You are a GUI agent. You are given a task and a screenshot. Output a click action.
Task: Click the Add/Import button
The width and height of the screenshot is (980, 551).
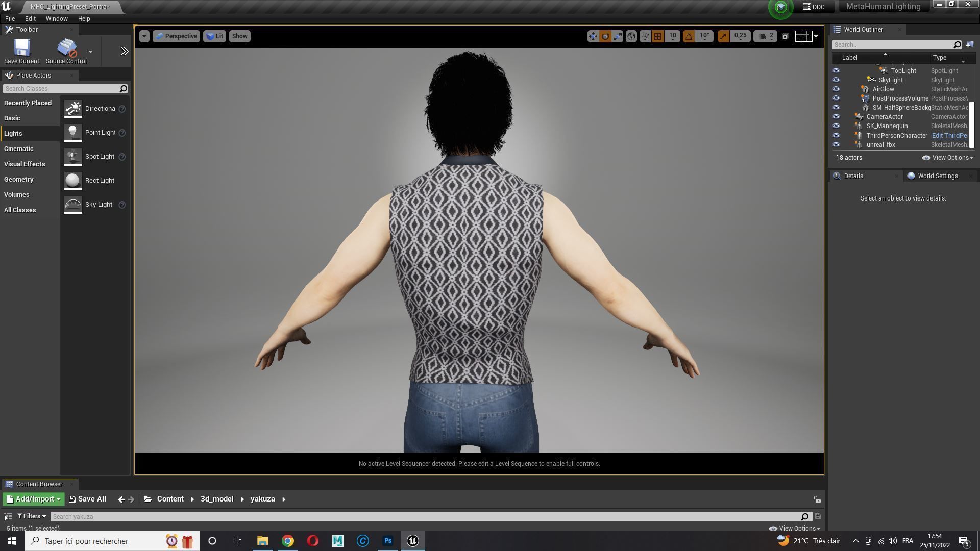[x=34, y=499]
